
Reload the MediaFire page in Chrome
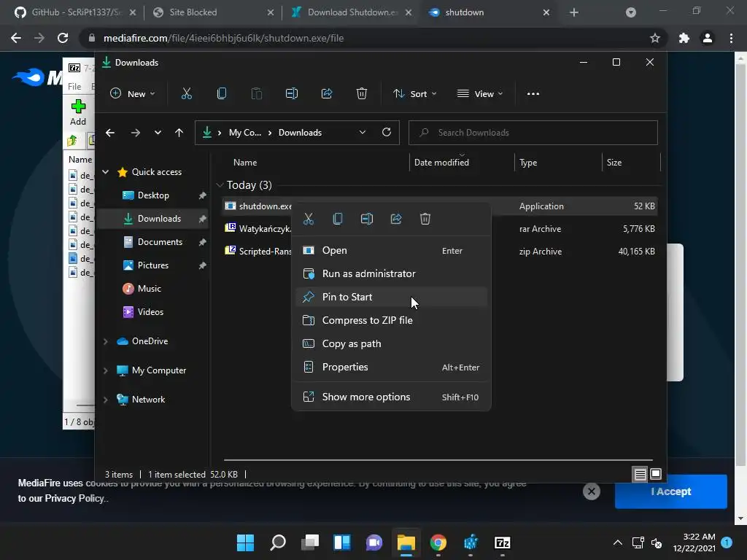(x=63, y=38)
